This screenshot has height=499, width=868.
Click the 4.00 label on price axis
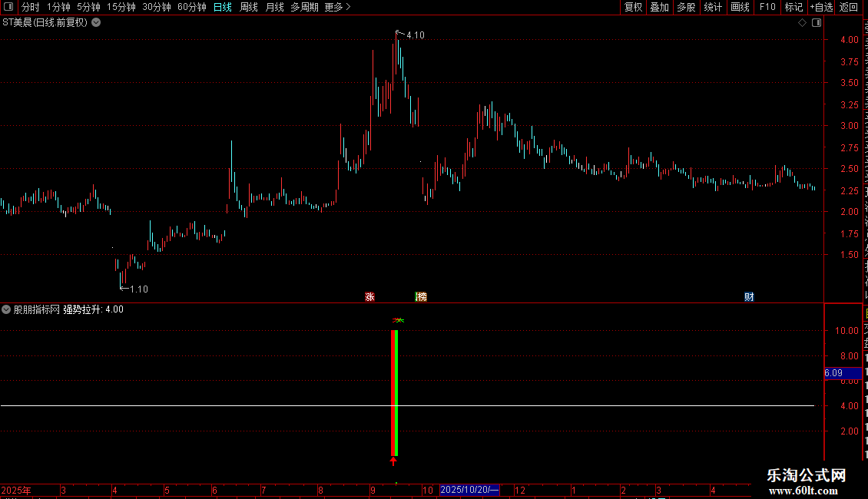point(849,40)
